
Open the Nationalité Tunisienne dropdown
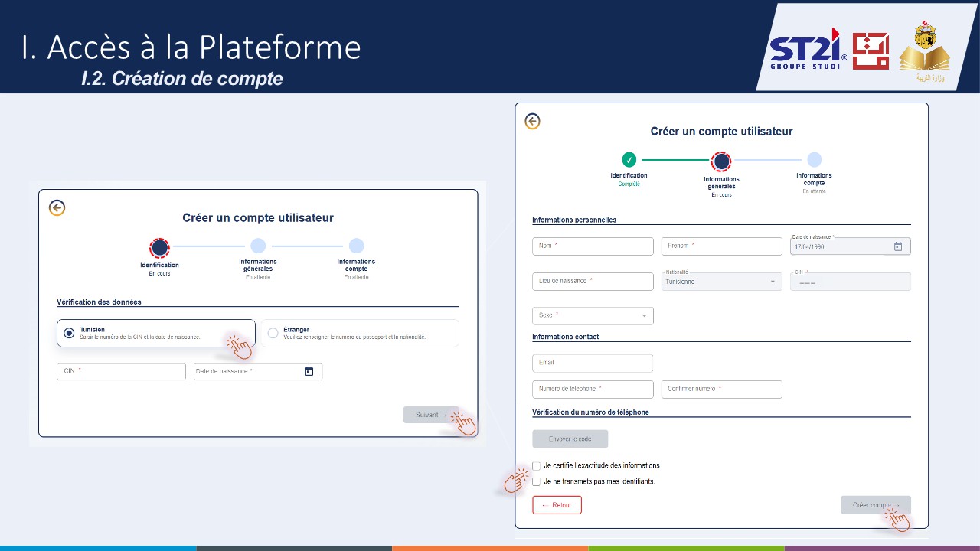pyautogui.click(x=721, y=282)
